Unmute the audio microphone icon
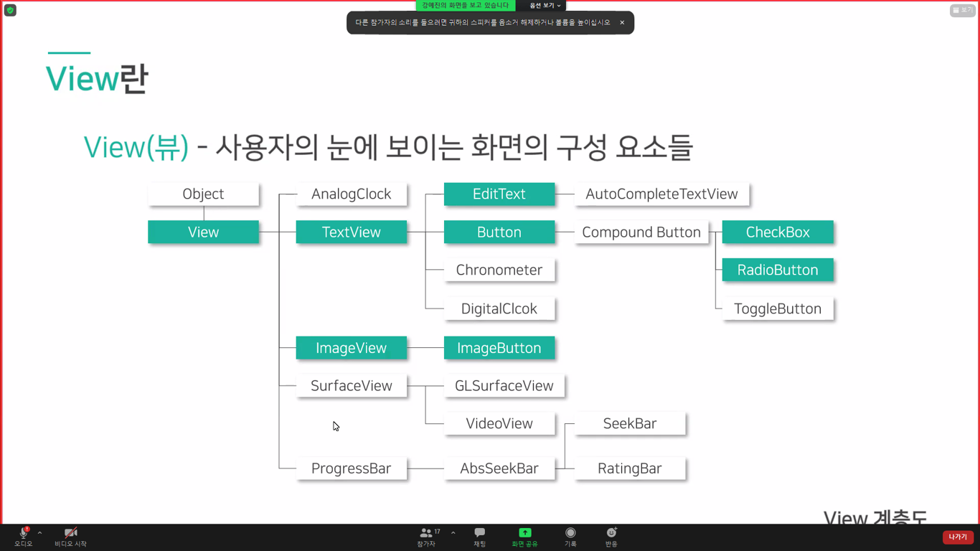The image size is (980, 551). [24, 533]
